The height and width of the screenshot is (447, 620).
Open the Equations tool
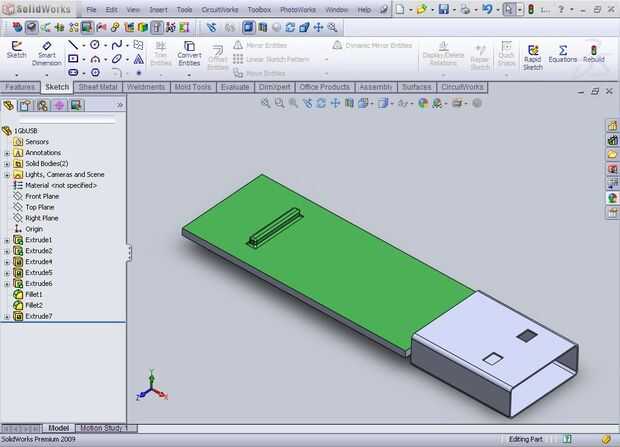click(x=563, y=53)
